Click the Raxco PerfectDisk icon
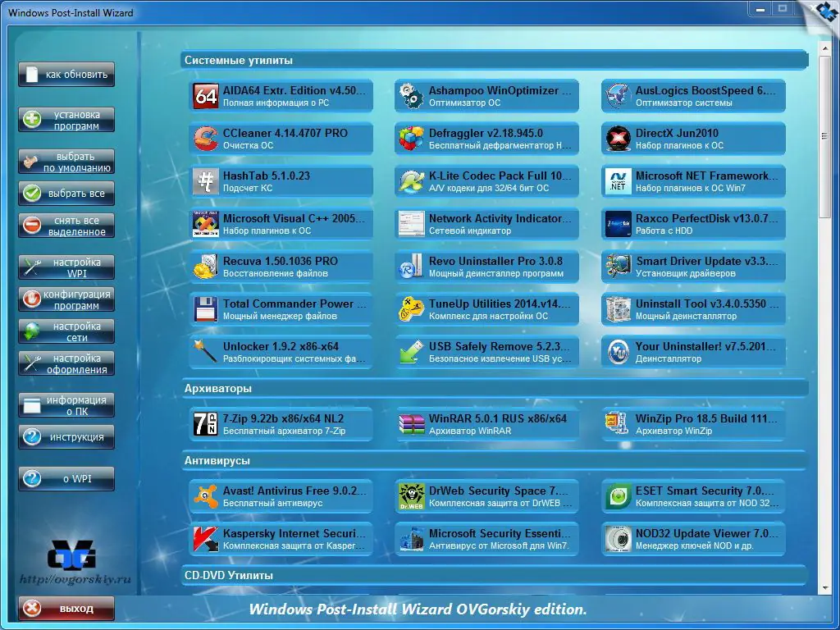 pyautogui.click(x=618, y=224)
